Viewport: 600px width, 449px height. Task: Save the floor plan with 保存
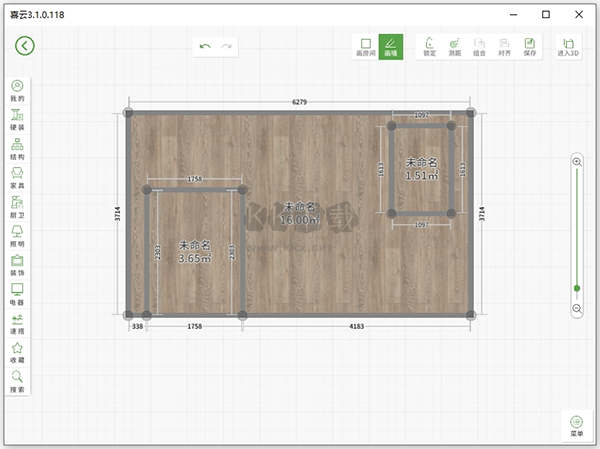[529, 47]
